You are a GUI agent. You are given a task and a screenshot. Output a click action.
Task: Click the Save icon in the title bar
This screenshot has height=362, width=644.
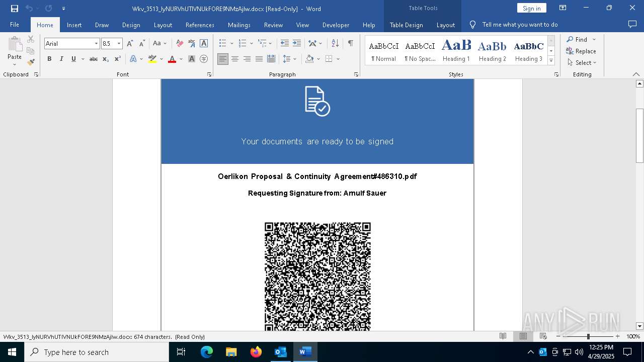[15, 9]
